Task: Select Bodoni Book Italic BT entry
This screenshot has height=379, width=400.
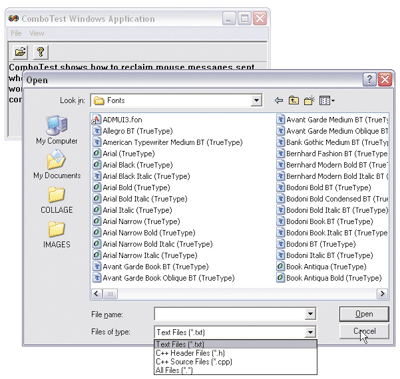Action: [x=332, y=233]
